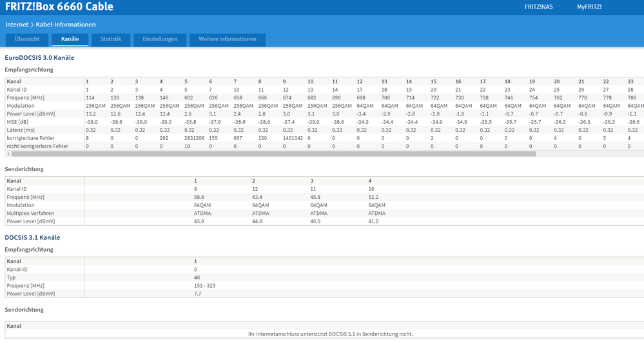Viewport: 644px width, 342px height.
Task: Click the Multiplex-Verfahren row label
Action: (x=30, y=214)
